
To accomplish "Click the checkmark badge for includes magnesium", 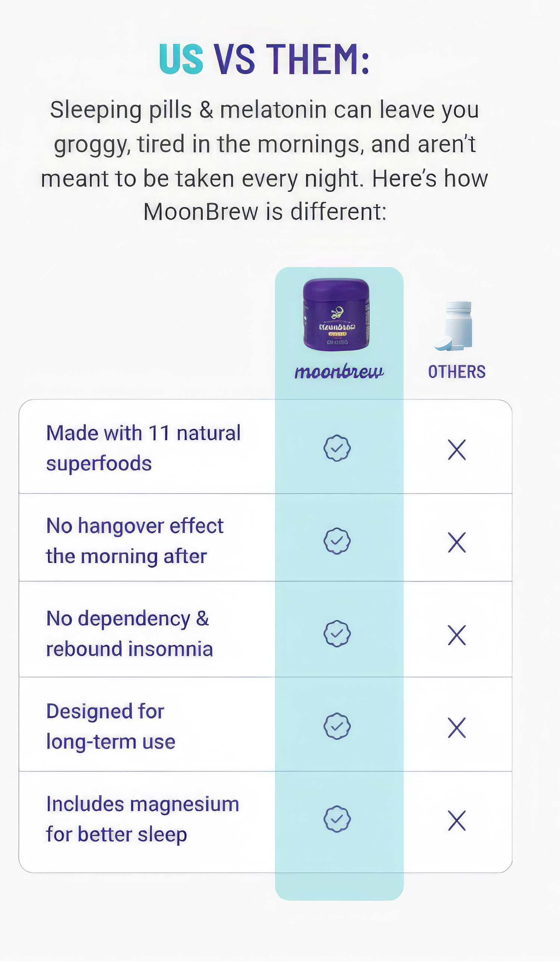I will tap(337, 819).
